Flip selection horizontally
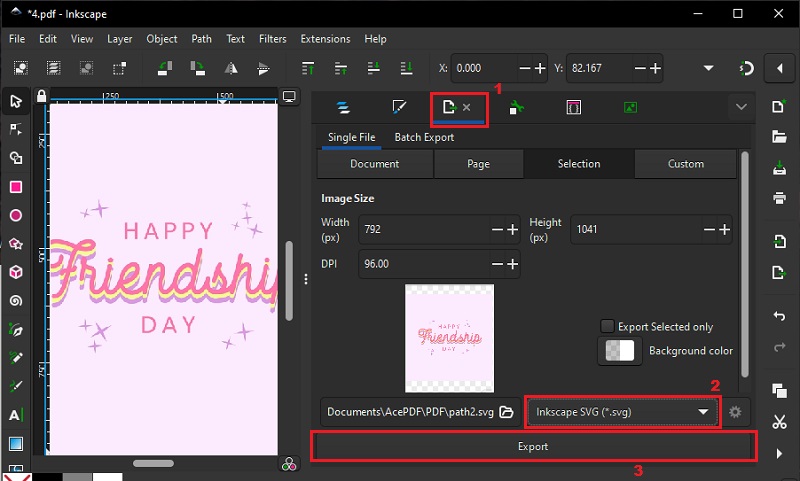This screenshot has height=481, width=800. [x=231, y=68]
